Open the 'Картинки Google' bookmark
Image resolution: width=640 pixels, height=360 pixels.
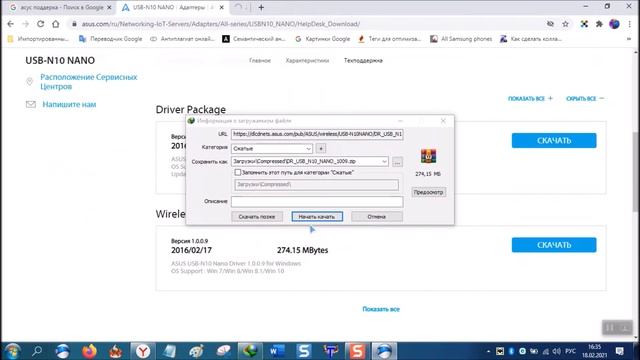[322, 39]
